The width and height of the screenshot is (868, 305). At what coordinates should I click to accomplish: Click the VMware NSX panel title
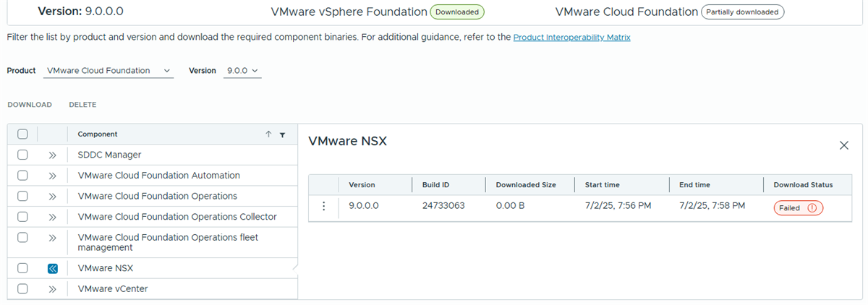347,142
